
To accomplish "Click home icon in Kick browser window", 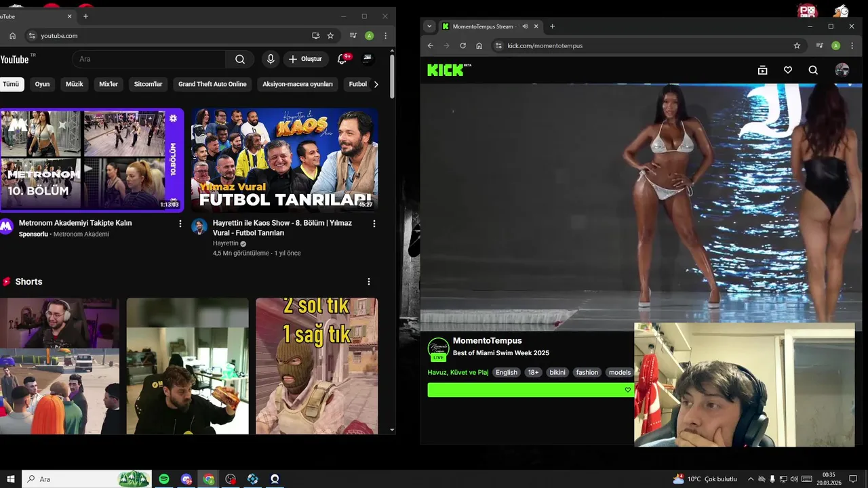I will (x=479, y=45).
